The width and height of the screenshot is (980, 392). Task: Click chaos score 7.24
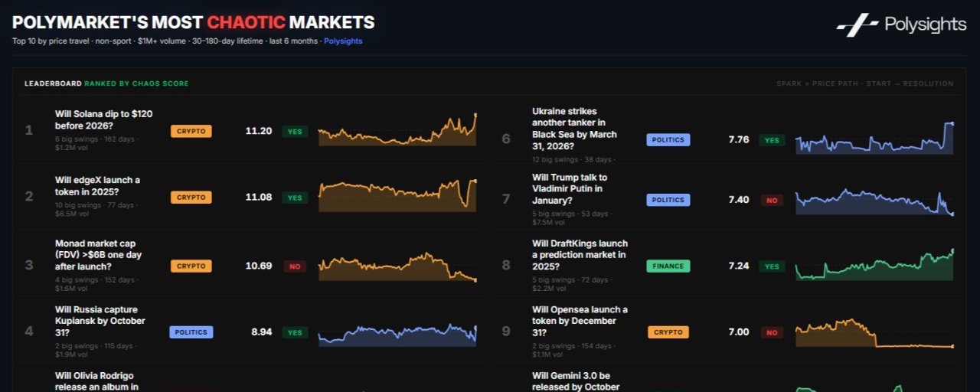tap(739, 266)
